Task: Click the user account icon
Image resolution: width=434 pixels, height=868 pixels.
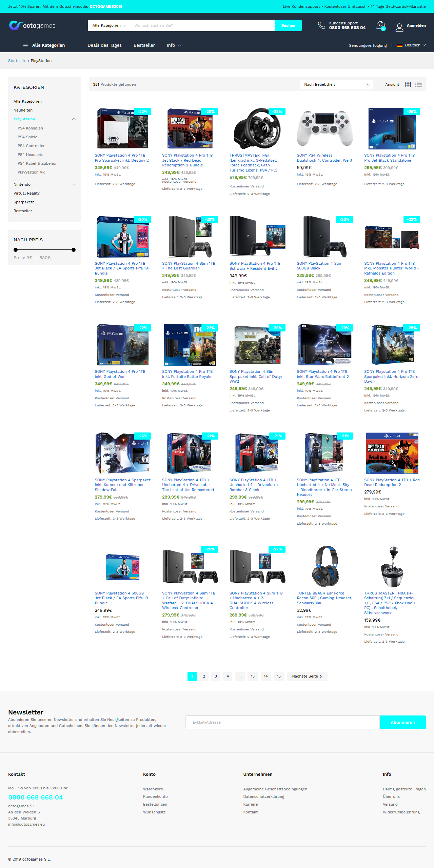Action: (x=399, y=27)
